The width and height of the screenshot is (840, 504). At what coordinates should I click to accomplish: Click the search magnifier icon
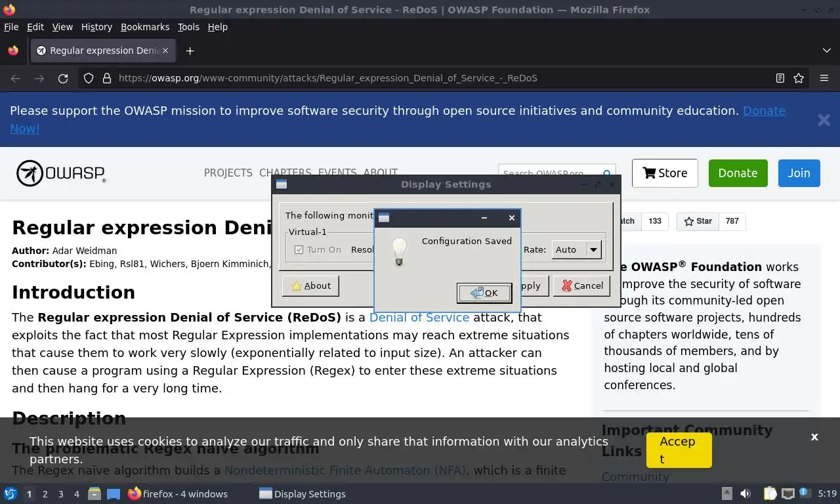point(607,174)
